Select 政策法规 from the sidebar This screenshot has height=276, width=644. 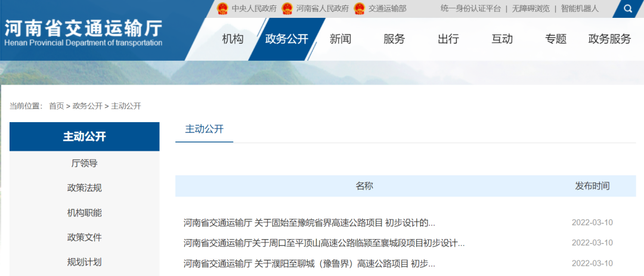tap(84, 188)
